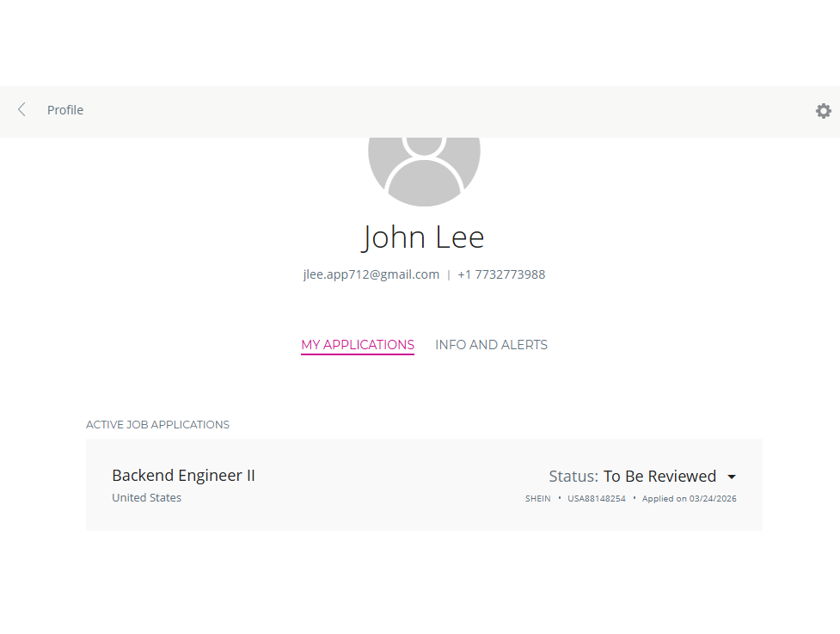Expand the status dropdown arrow
The height and width of the screenshot is (634, 840).
[x=732, y=477]
